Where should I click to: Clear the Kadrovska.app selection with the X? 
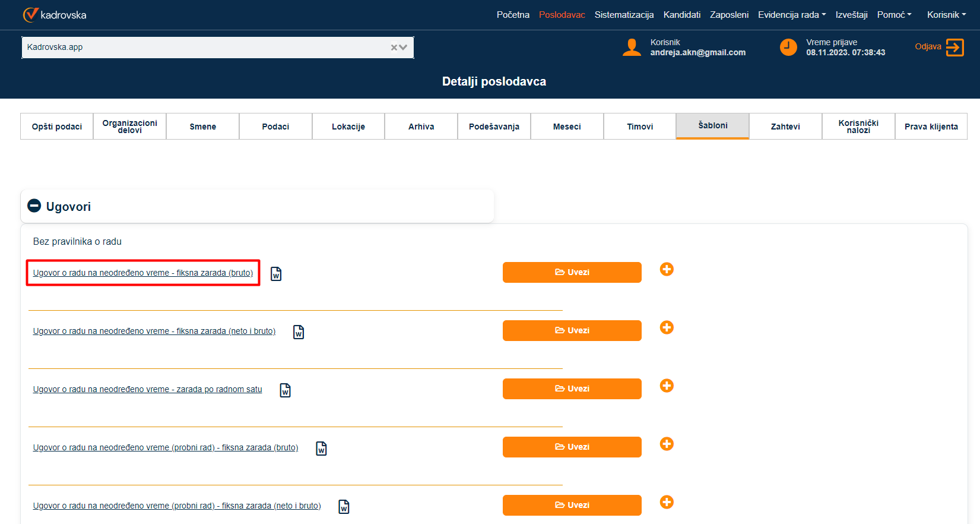click(x=394, y=48)
